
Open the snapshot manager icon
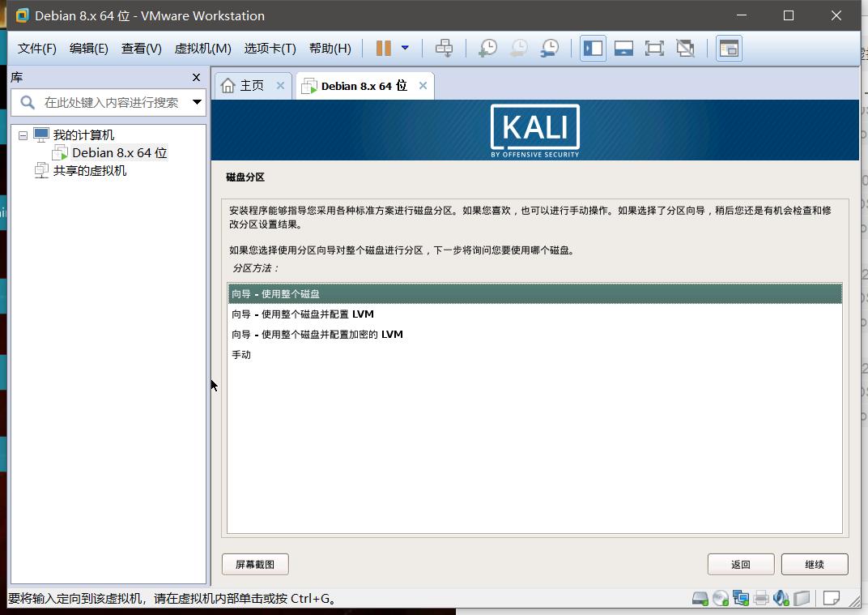point(550,48)
